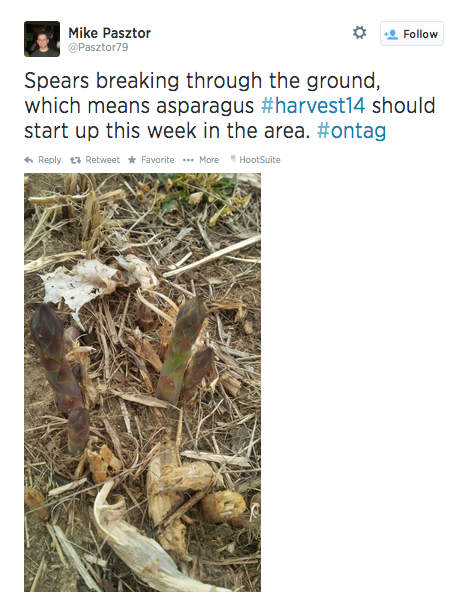Image resolution: width=470 pixels, height=604 pixels.
Task: Expand the More options menu
Action: (209, 160)
